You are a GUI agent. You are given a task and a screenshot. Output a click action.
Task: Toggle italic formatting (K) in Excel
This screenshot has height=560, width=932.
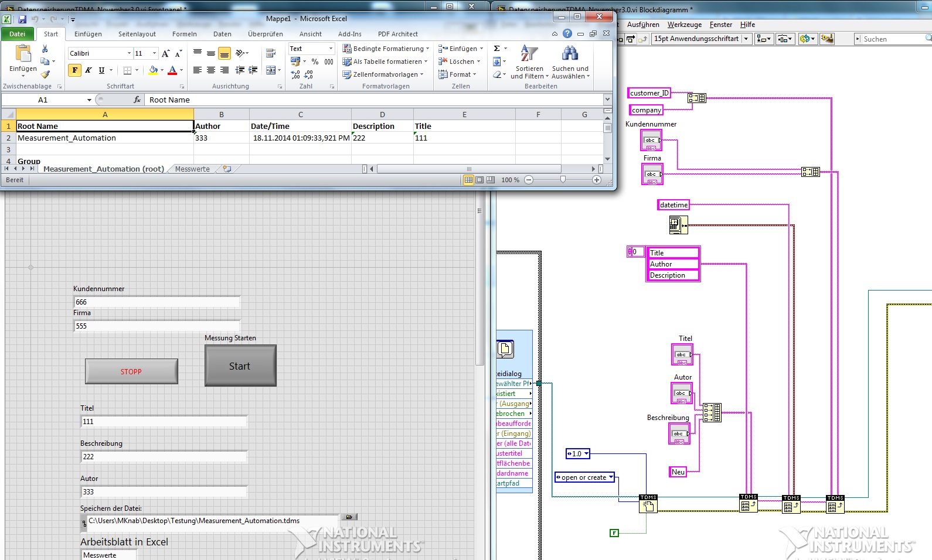[x=88, y=70]
